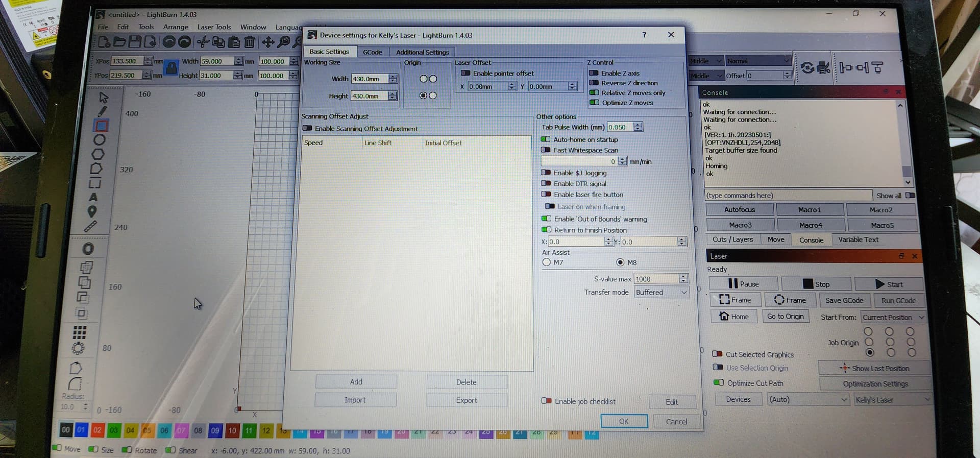Click the Cut scissors icon
Screen dimensions: 980x458
point(203,42)
